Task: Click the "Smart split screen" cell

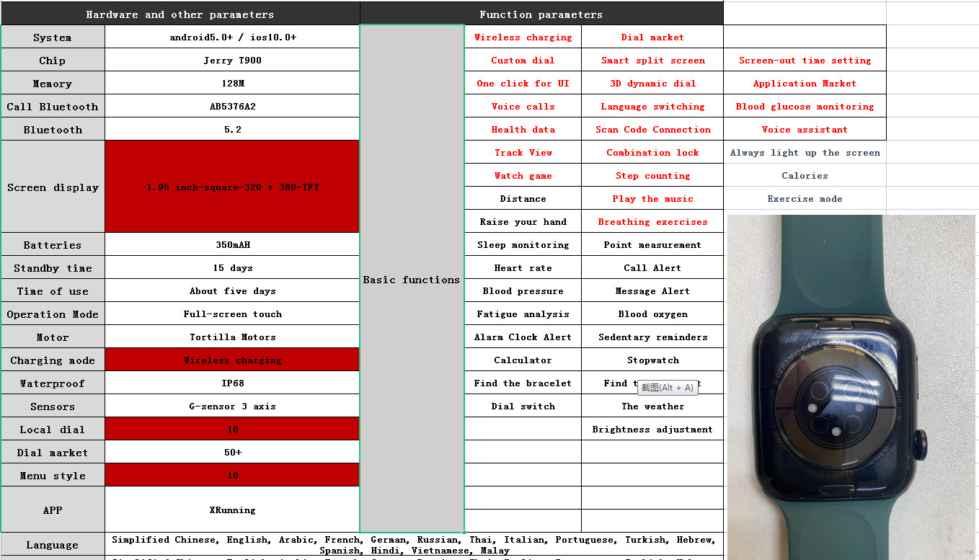Action: click(x=652, y=61)
